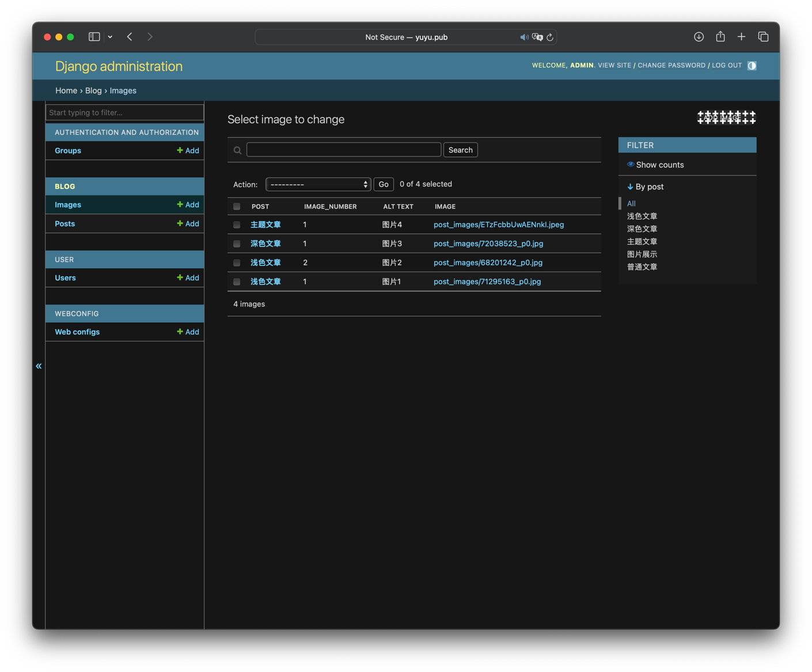
Task: Select checkbox for 深色文章 row
Action: [x=237, y=244]
